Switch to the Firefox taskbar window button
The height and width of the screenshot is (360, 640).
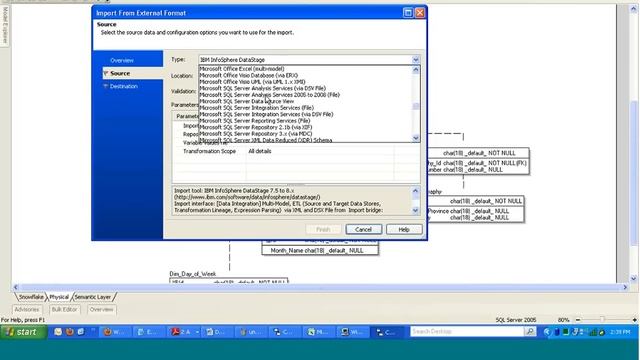point(115,332)
